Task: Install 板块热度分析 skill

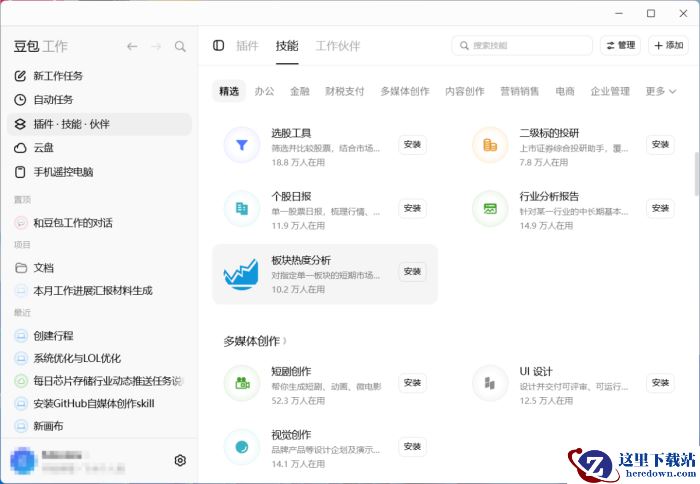Action: 412,272
